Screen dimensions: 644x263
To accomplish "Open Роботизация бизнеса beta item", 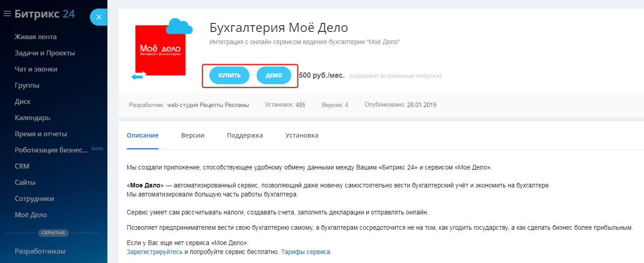I will [51, 150].
